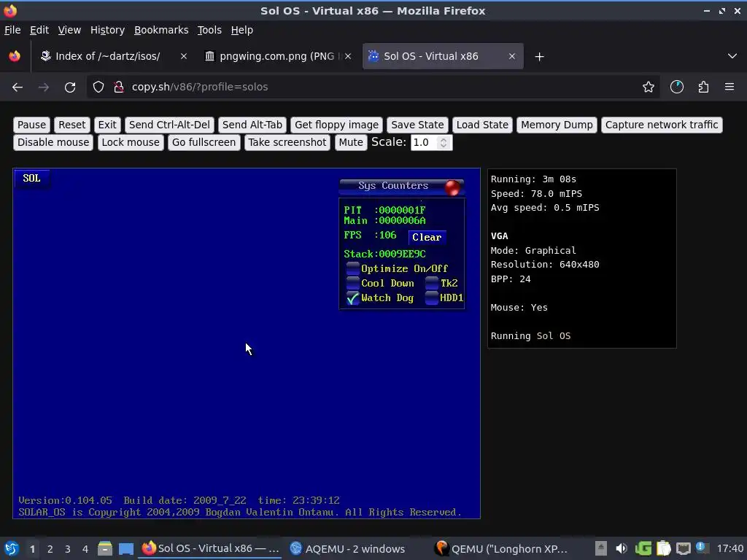
Task: Bookmark this page with the star icon
Action: [x=648, y=87]
